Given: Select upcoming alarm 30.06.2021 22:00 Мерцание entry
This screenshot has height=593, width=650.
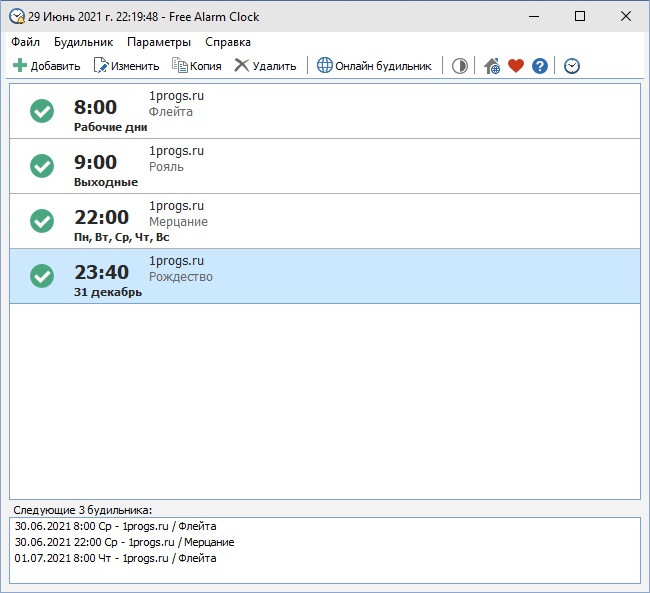Looking at the screenshot, I should 124,542.
